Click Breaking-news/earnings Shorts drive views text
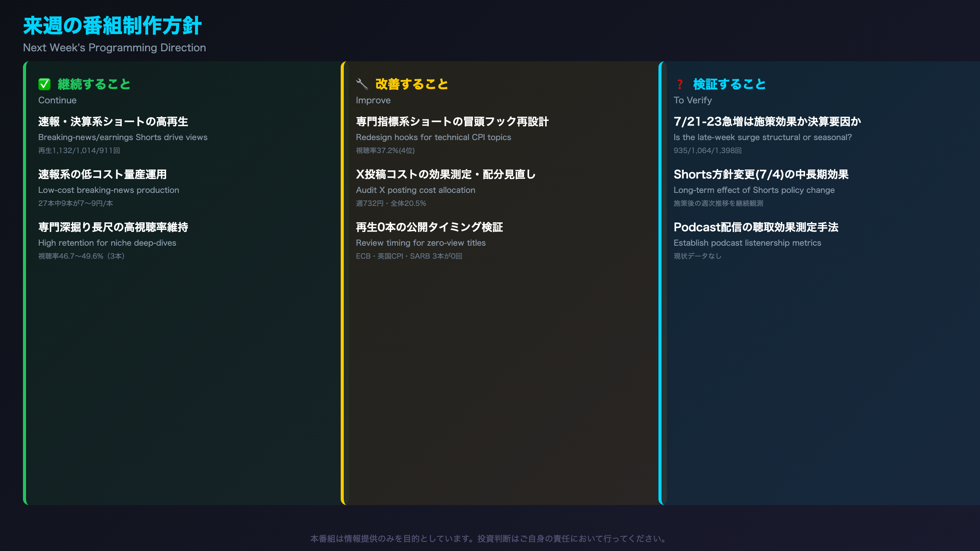Image resolution: width=980 pixels, height=551 pixels. [x=123, y=137]
